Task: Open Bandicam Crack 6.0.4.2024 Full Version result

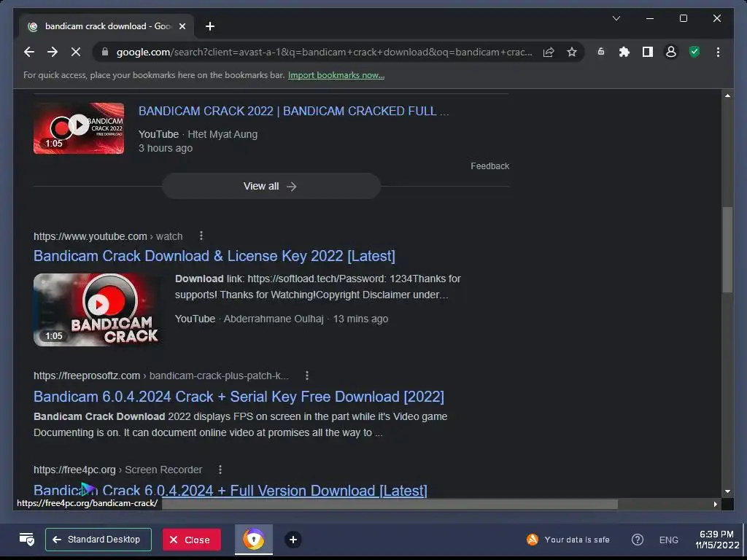Action: [230, 491]
